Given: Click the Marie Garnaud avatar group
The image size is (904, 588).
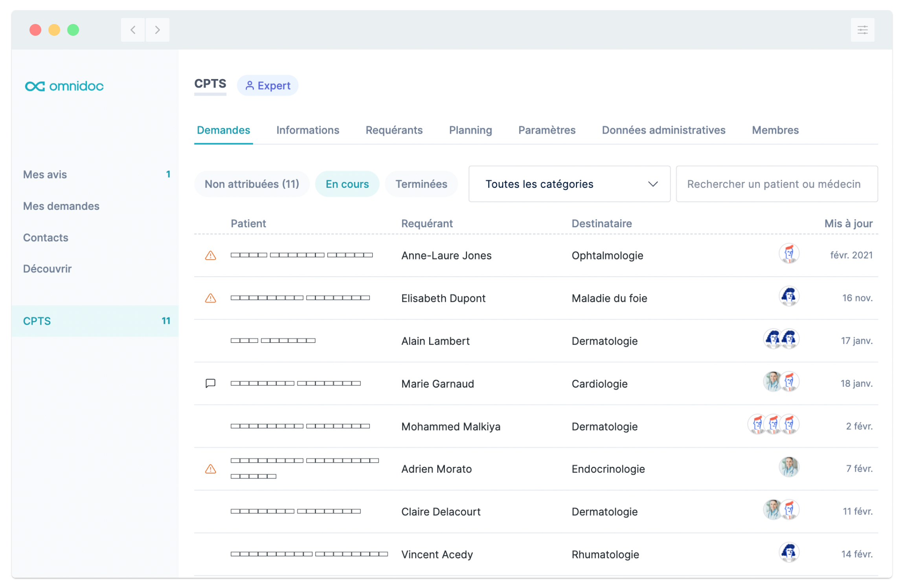Looking at the screenshot, I should tap(781, 381).
